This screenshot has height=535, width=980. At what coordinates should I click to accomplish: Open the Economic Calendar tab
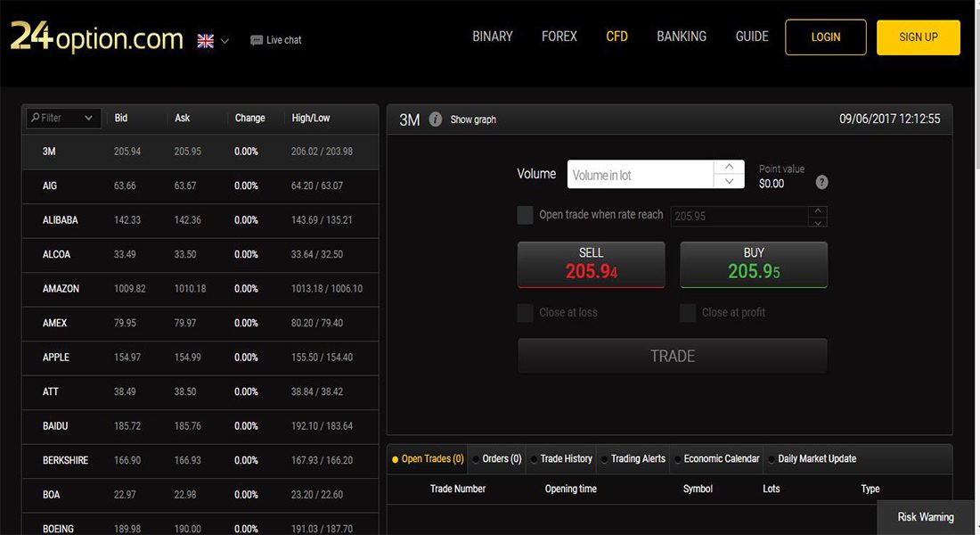(717, 458)
